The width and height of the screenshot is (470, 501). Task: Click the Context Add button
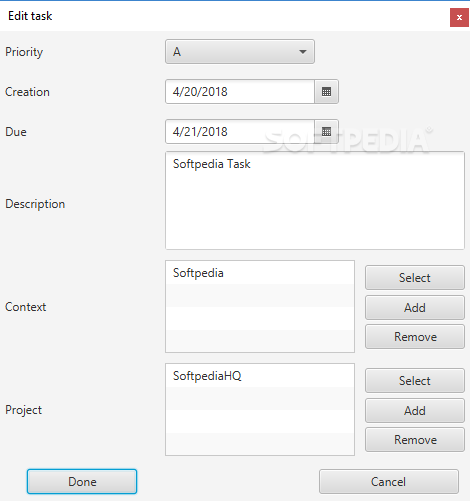(415, 307)
